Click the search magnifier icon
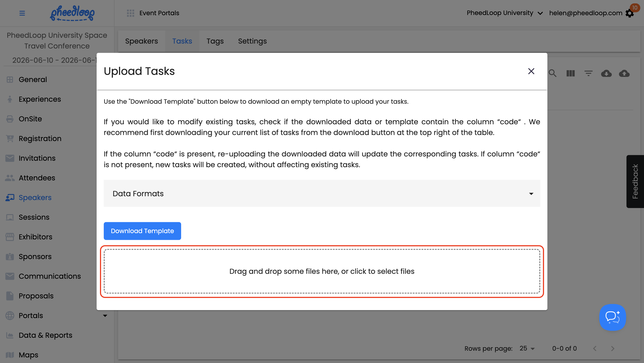This screenshot has height=363, width=644. coord(552,74)
